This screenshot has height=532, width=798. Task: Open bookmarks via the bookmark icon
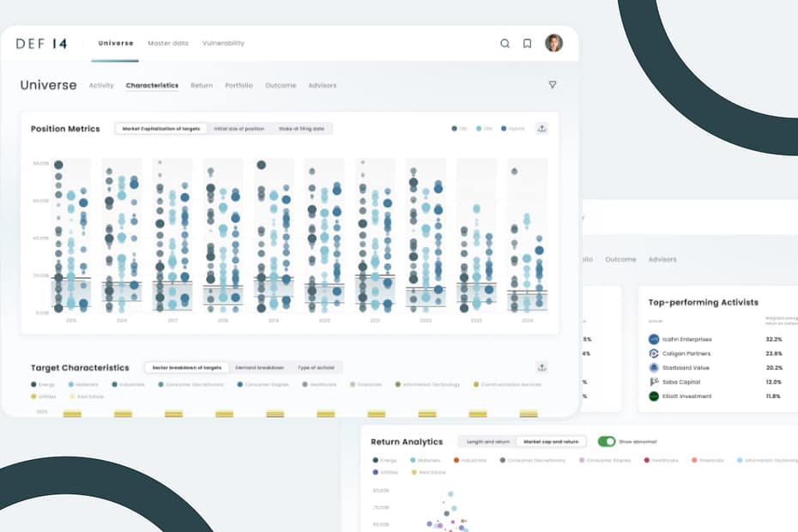pyautogui.click(x=527, y=44)
